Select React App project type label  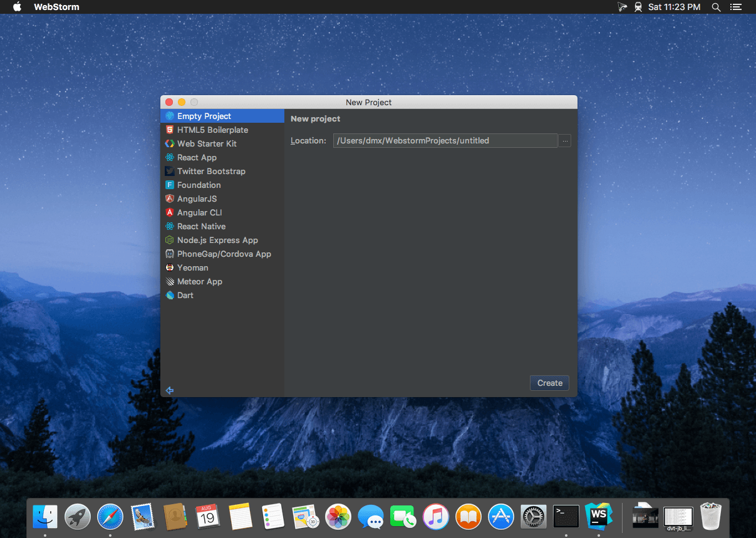197,157
